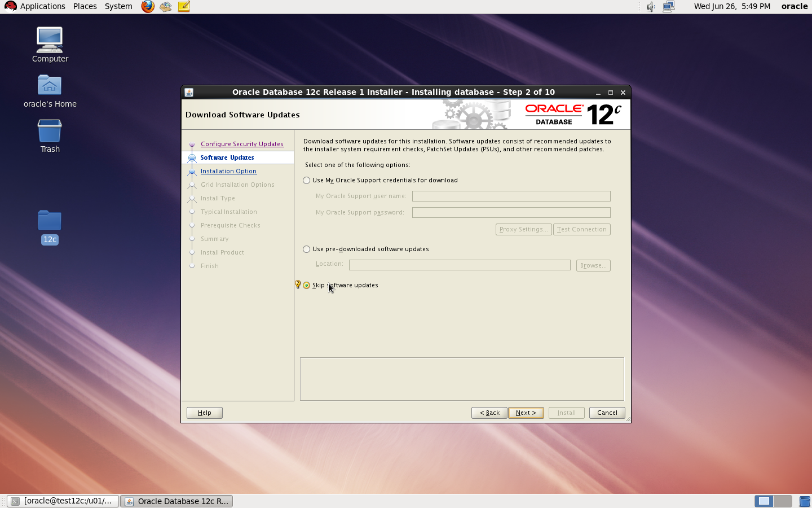Select Use pre-downloaded software updates option
Image resolution: width=812 pixels, height=508 pixels.
coord(306,249)
